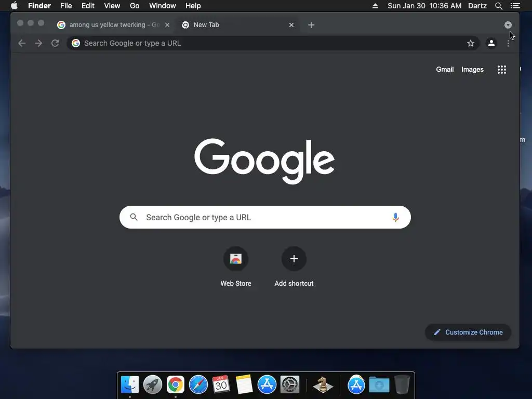Bookmark this tab with the star icon
Image resolution: width=532 pixels, height=399 pixels.
click(470, 43)
